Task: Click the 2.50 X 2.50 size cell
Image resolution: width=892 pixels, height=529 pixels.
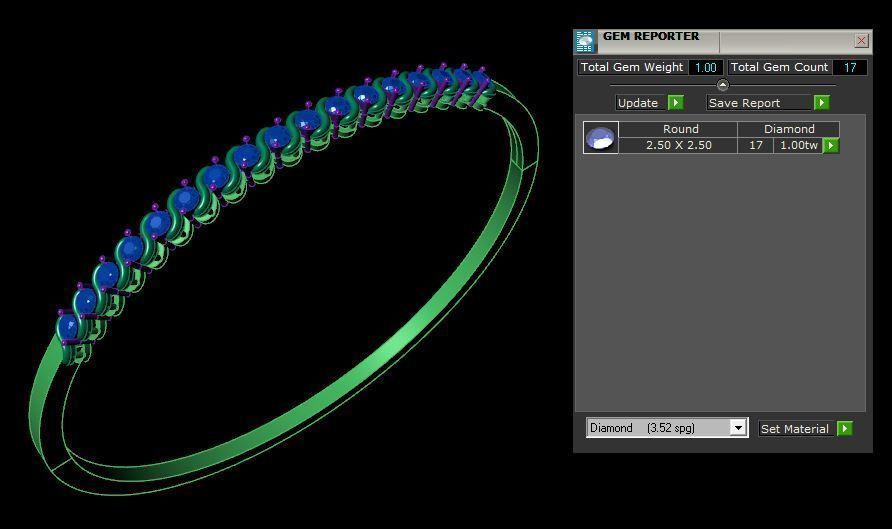Action: tap(678, 145)
